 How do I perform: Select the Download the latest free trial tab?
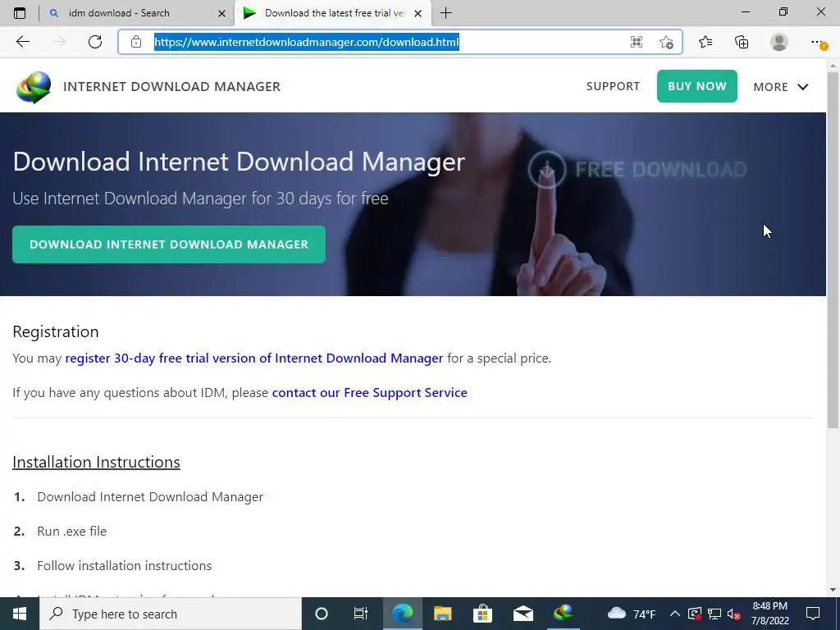(x=332, y=13)
